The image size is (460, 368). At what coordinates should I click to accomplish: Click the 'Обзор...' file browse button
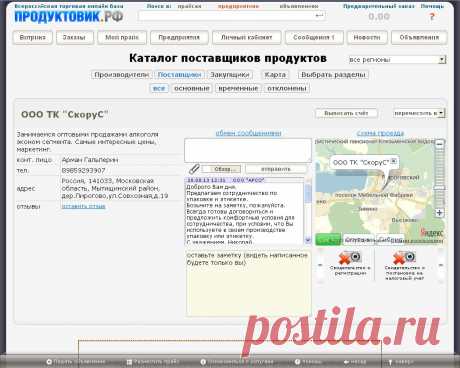222,169
